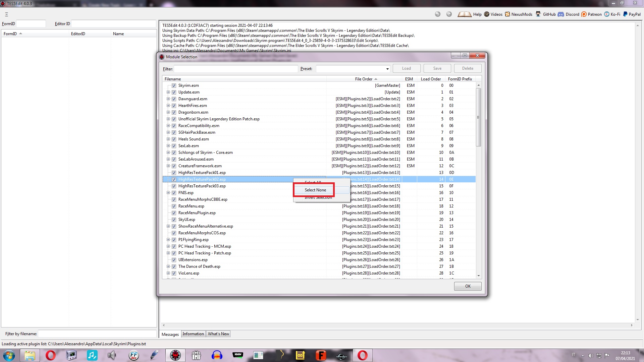Click the Delete preset button
Viewport: 644px width, 362px height.
(468, 68)
